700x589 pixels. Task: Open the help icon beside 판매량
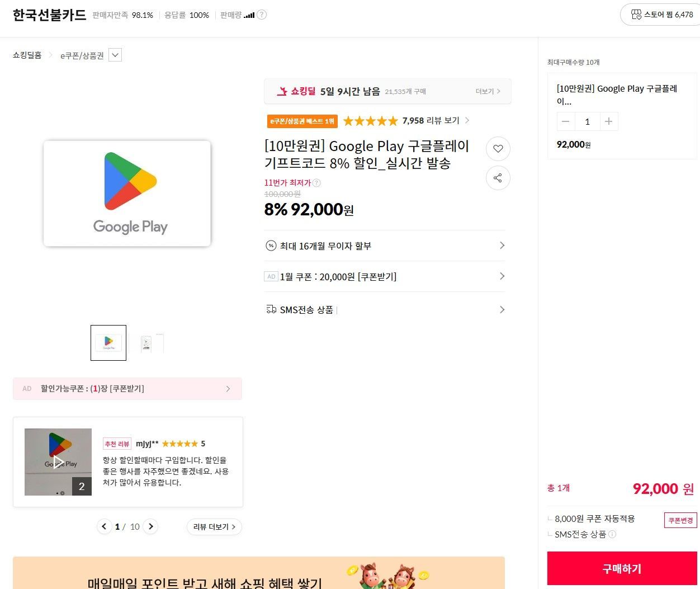[x=261, y=15]
